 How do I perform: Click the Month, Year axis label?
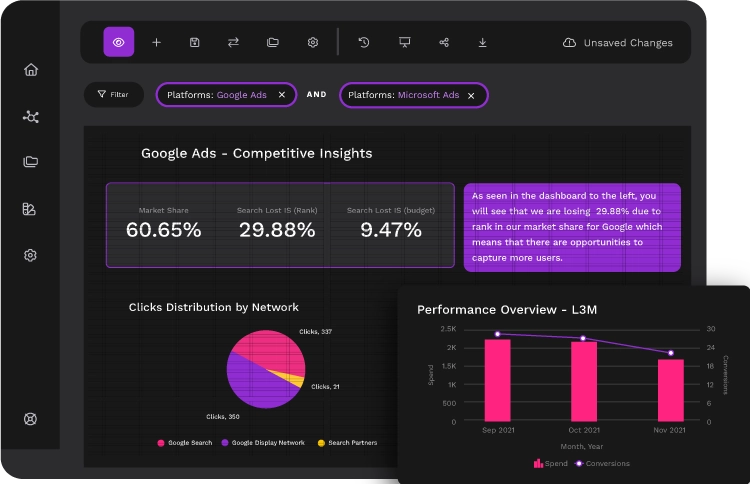(582, 446)
